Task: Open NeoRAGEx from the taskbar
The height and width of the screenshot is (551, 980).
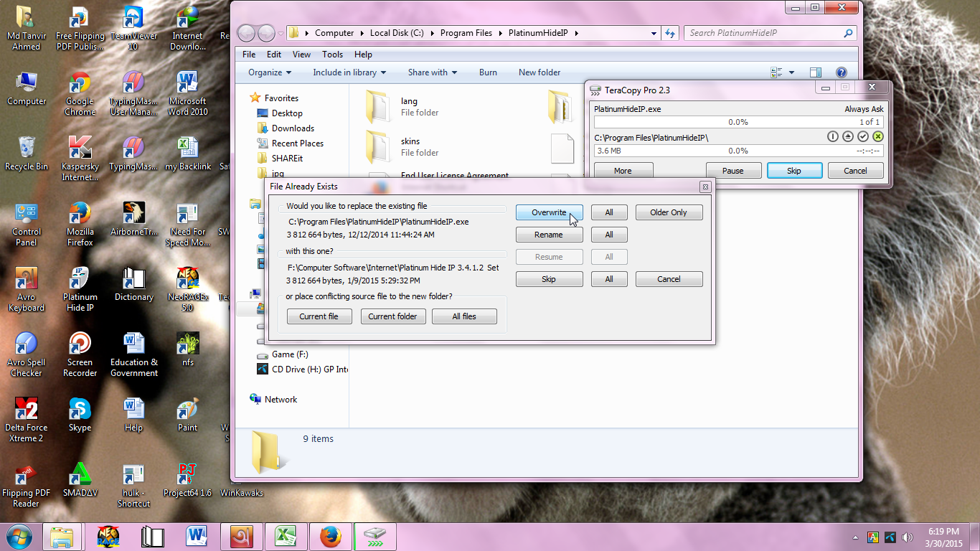Action: (108, 537)
